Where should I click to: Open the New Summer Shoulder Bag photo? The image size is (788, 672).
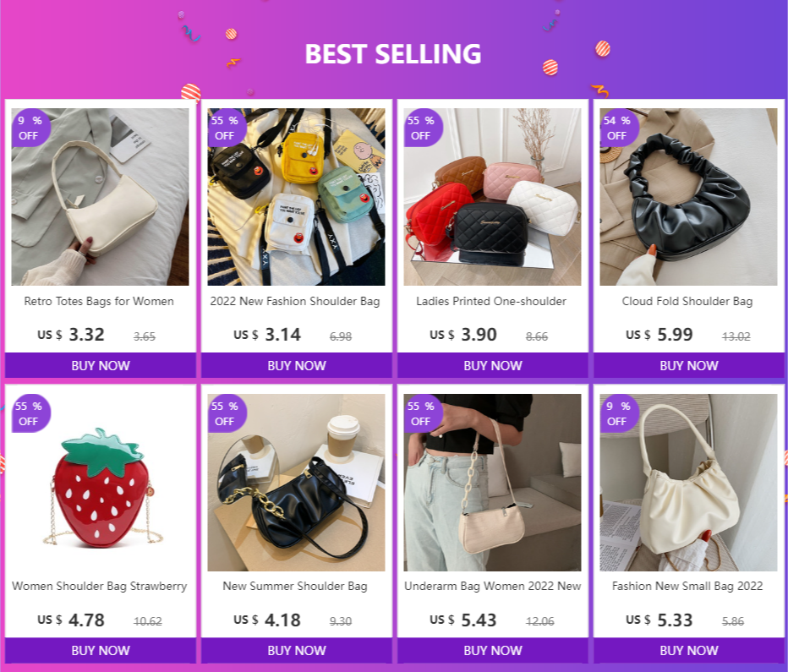296,482
